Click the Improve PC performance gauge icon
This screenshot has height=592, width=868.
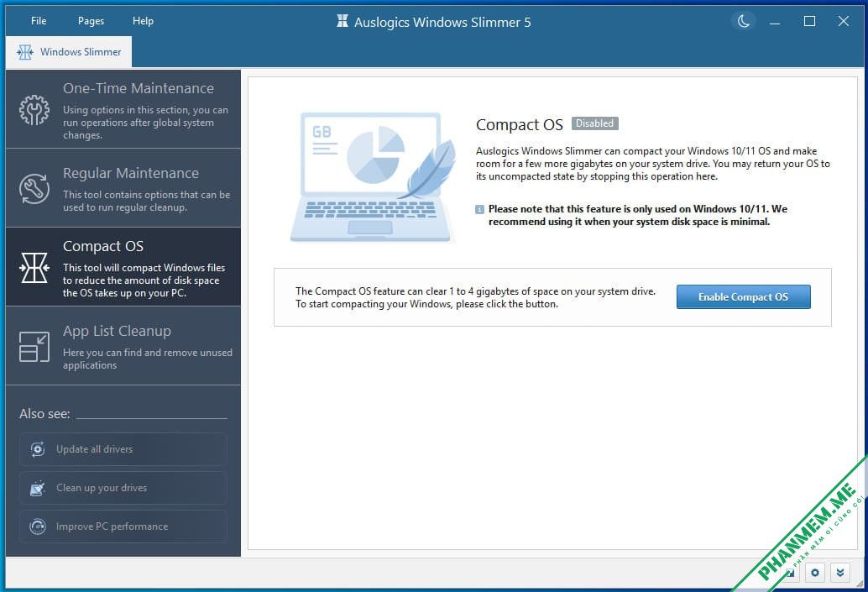click(38, 527)
